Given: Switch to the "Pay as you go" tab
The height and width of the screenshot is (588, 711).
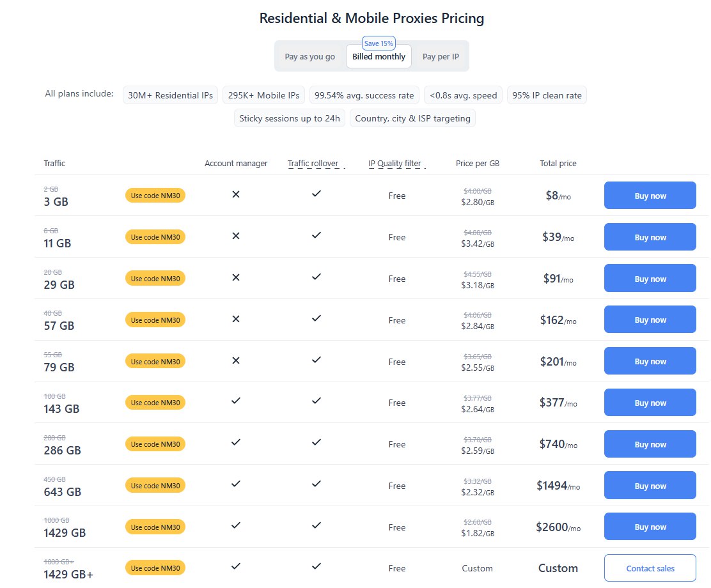Looking at the screenshot, I should (x=310, y=56).
